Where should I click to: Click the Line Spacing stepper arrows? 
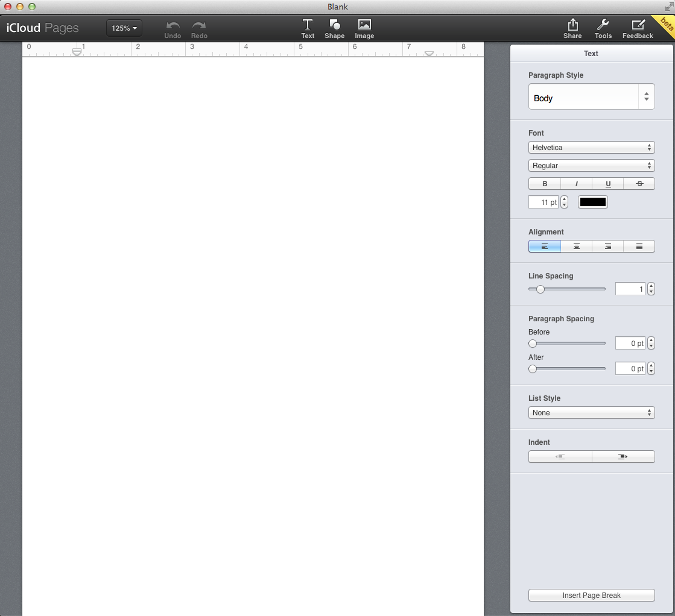(x=651, y=289)
